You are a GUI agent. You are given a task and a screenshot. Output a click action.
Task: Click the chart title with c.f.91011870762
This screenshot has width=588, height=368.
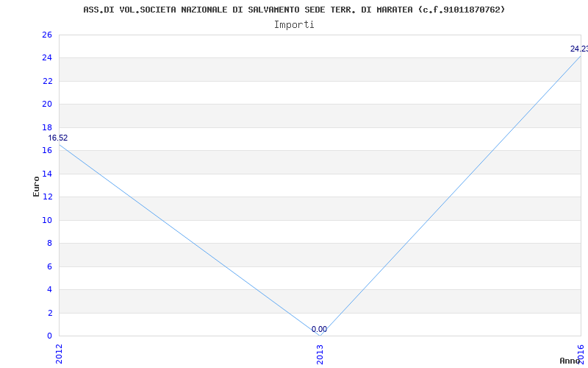click(x=294, y=10)
